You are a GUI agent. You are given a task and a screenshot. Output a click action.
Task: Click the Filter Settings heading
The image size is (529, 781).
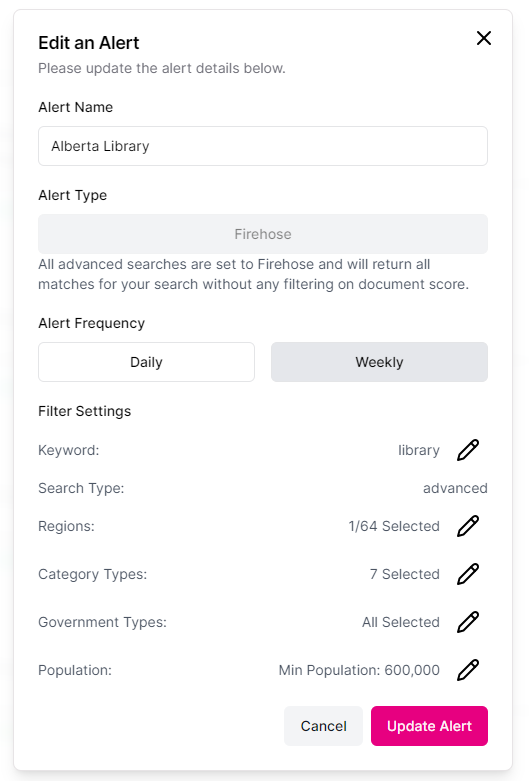click(85, 411)
